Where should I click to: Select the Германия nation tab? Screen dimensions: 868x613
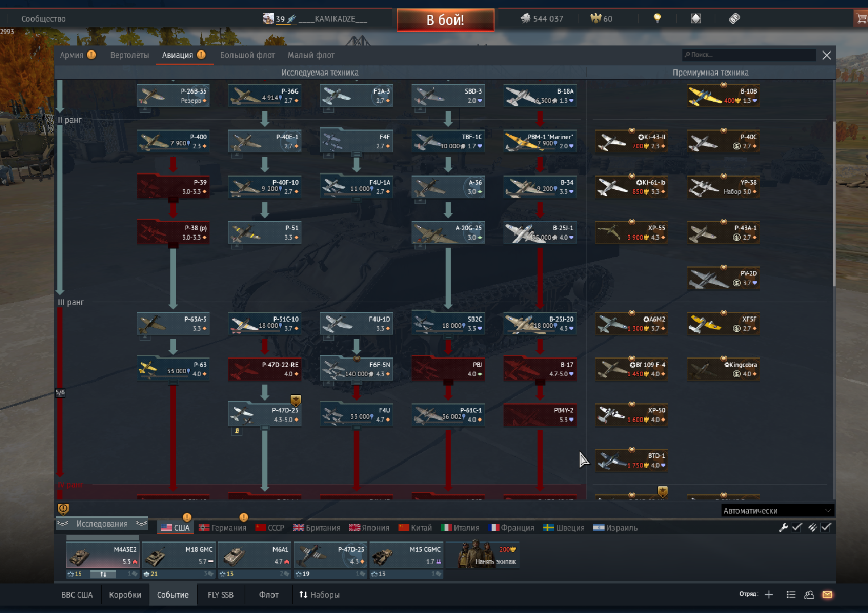click(222, 528)
